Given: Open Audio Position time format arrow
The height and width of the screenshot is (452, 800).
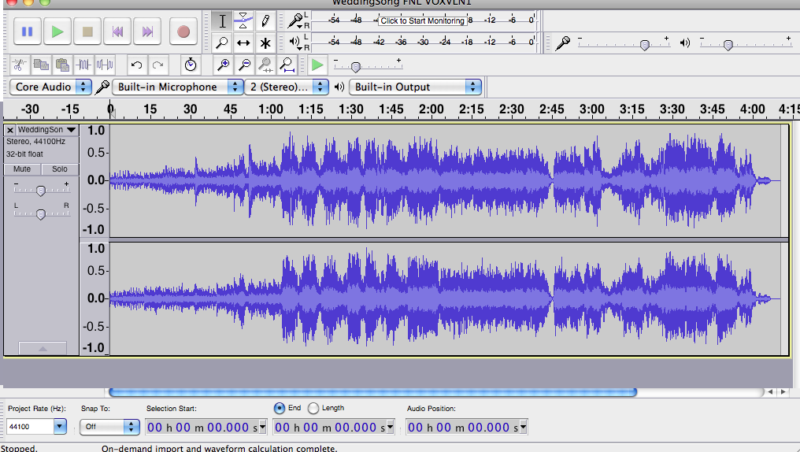Looking at the screenshot, I should coord(523,427).
